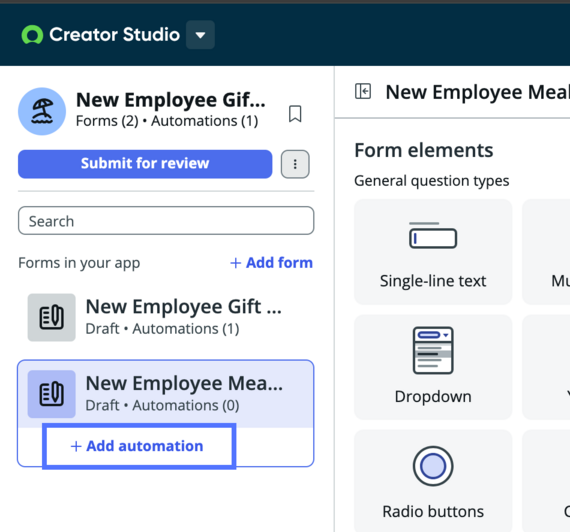
Task: Open the Creator Studio dropdown arrow
Action: [x=200, y=35]
